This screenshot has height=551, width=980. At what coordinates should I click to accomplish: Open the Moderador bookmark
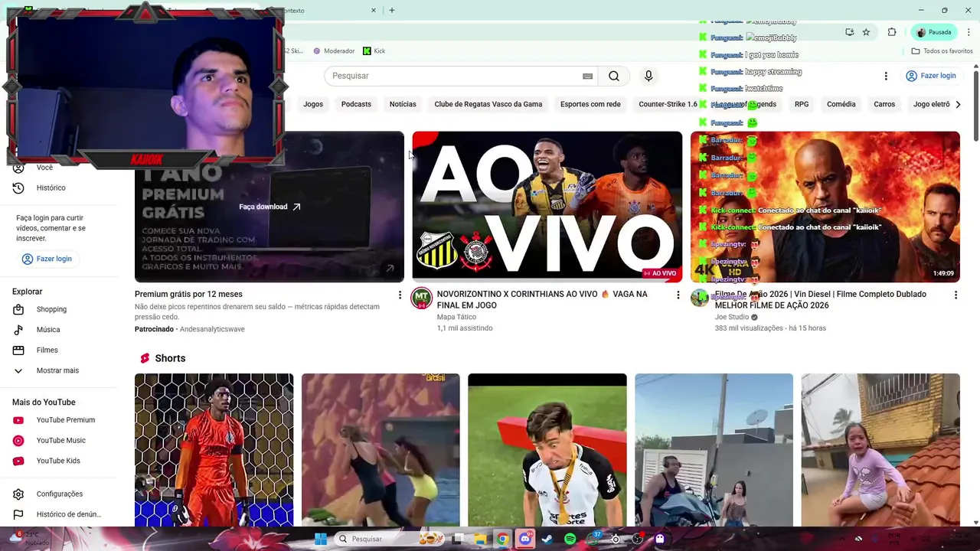(334, 51)
